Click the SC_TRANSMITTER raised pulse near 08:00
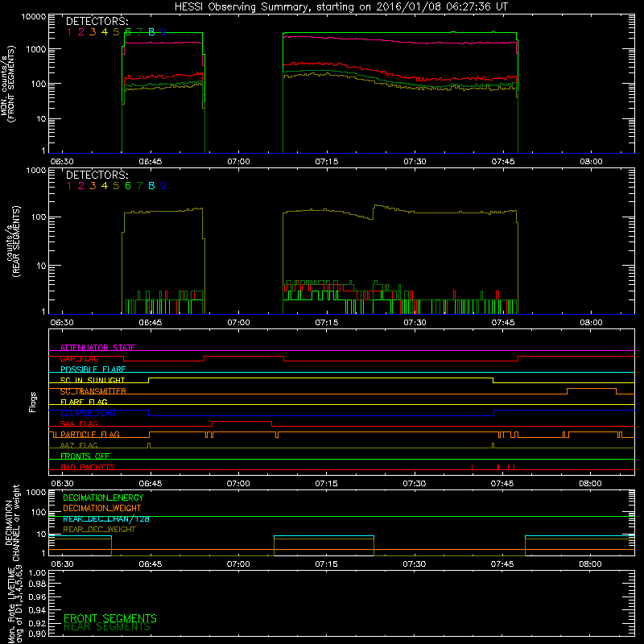This screenshot has width=644, height=644. 592,389
